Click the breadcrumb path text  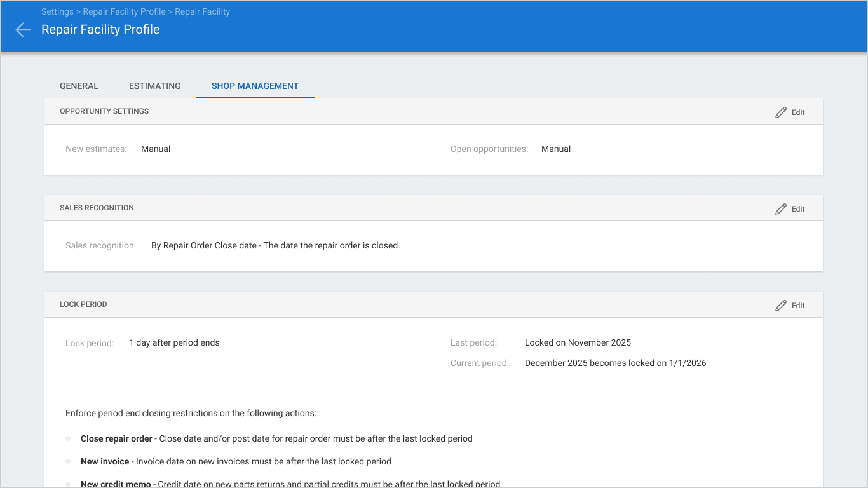coord(135,11)
